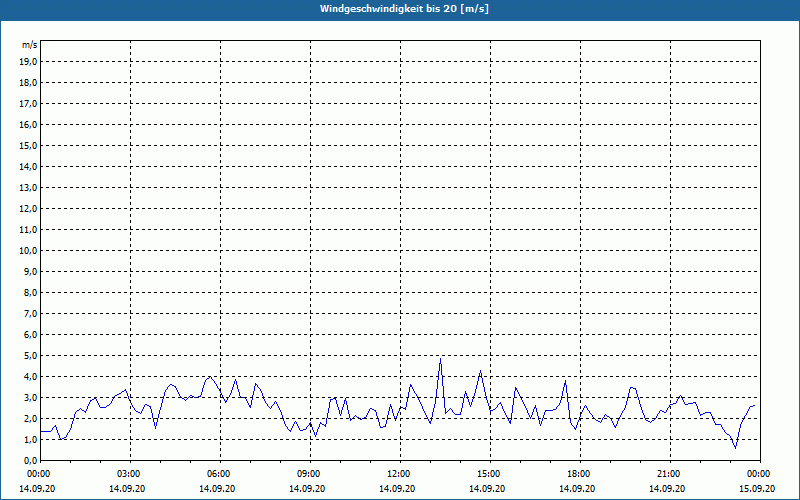The height and width of the screenshot is (500, 800).
Task: Click the '00:00' time label dated 14.09.20
Action: tap(38, 474)
